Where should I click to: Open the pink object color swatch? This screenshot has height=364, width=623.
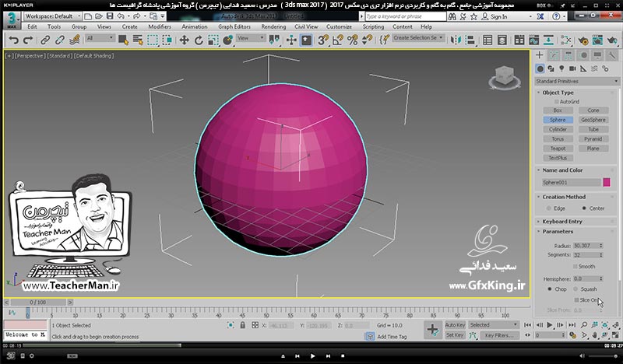607,183
